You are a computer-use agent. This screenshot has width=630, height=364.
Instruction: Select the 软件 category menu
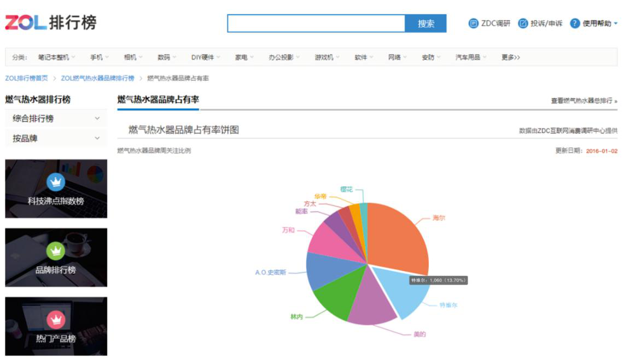(x=364, y=57)
